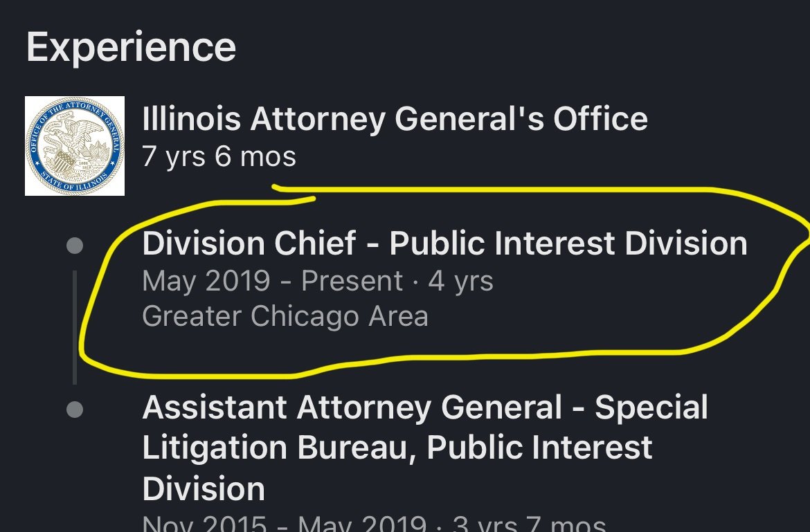
Task: Click the "May 2019" start date text
Action: tap(206, 282)
